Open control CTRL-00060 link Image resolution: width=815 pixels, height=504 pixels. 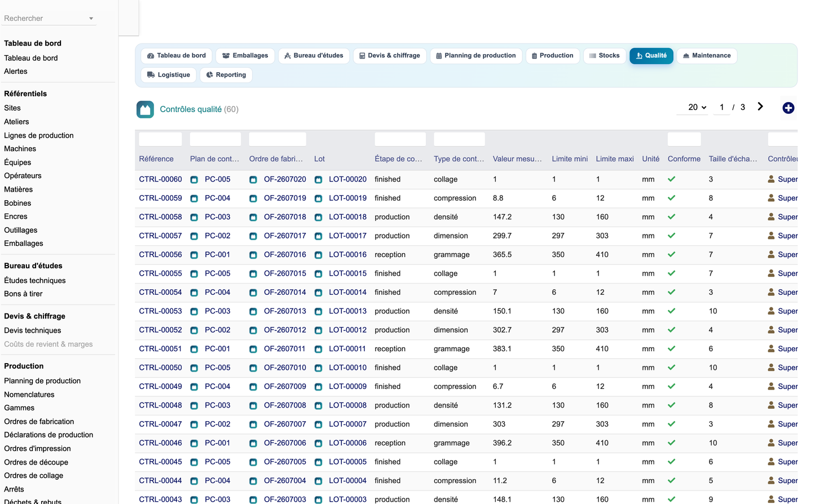click(161, 179)
